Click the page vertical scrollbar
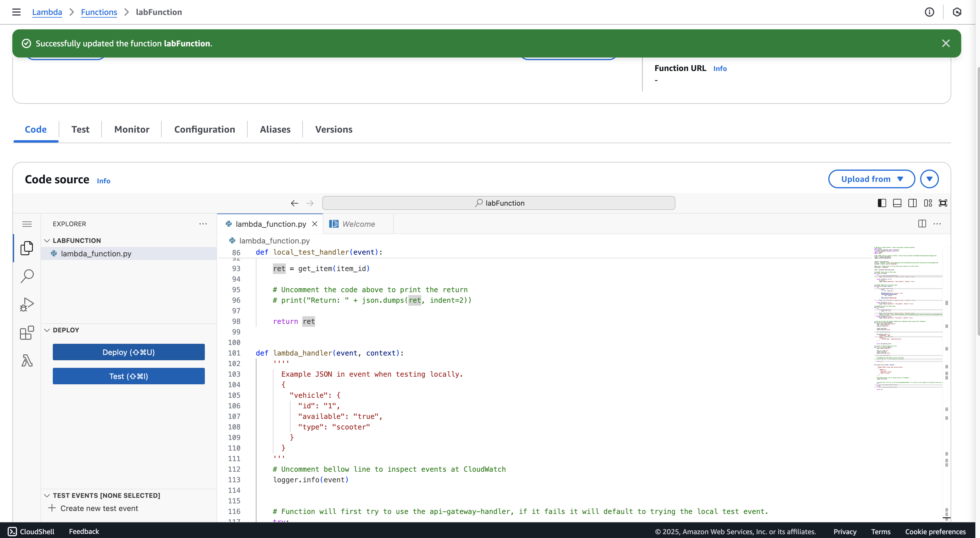This screenshot has width=980, height=538. pos(978,202)
